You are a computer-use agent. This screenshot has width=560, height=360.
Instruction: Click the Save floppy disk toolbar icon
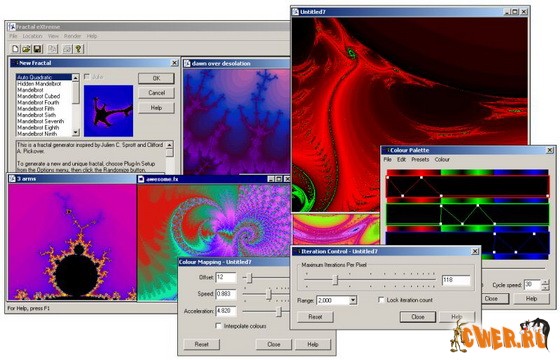pos(37,49)
